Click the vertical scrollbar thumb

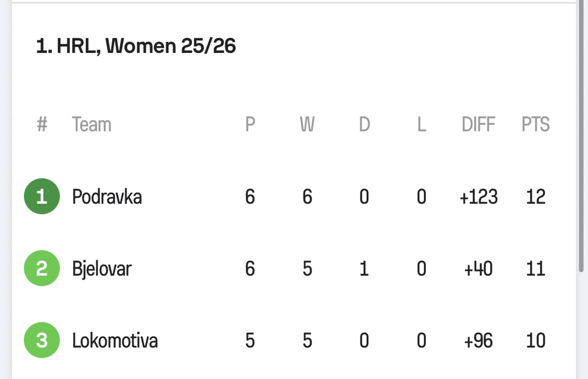click(x=581, y=135)
